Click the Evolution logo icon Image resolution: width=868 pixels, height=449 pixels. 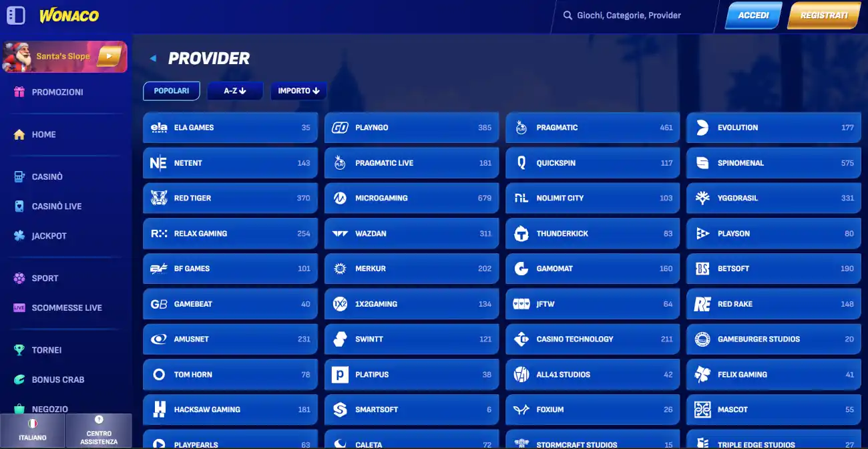tap(702, 128)
